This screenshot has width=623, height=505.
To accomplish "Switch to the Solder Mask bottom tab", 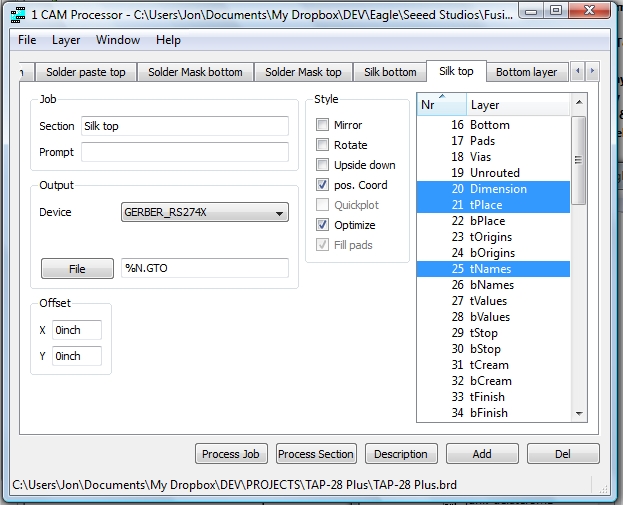I will pos(195,72).
